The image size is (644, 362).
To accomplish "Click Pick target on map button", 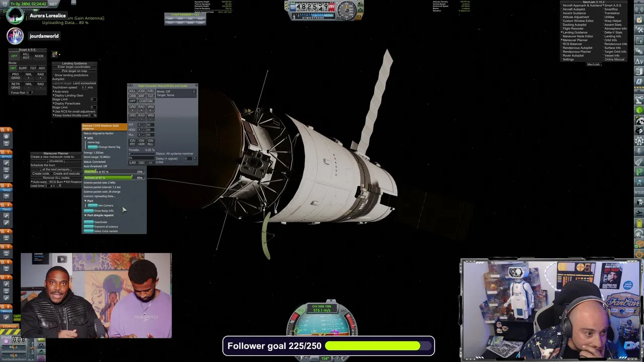I will click(74, 71).
